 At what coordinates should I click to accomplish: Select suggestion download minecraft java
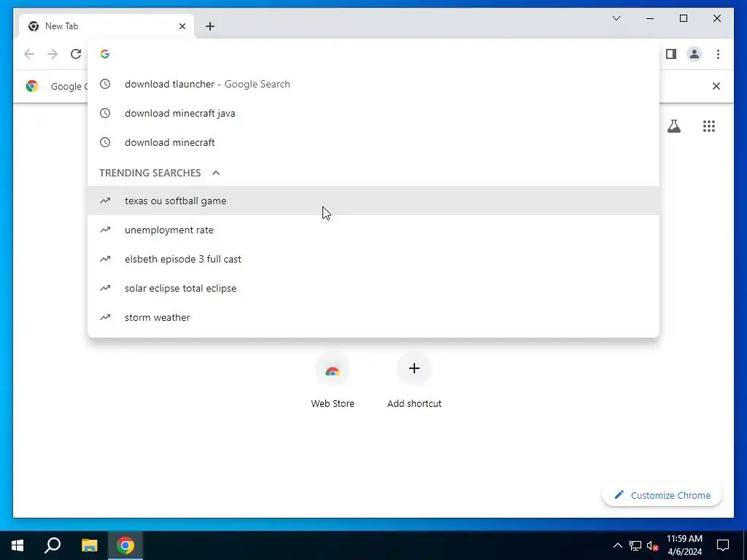tap(373, 113)
